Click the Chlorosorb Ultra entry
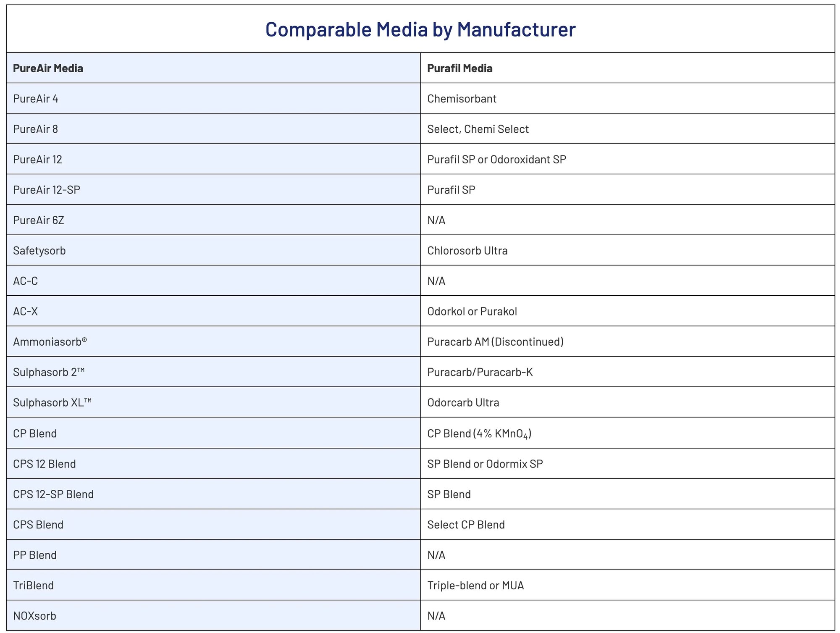 click(467, 251)
